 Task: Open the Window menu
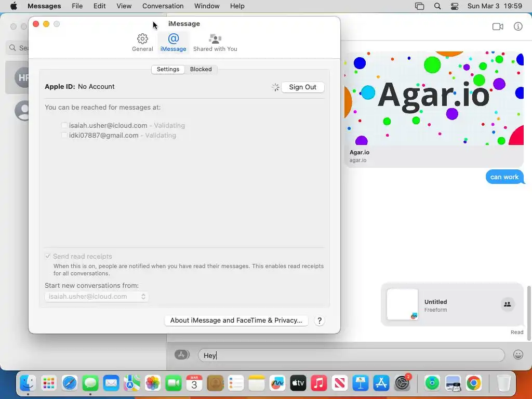tap(207, 6)
